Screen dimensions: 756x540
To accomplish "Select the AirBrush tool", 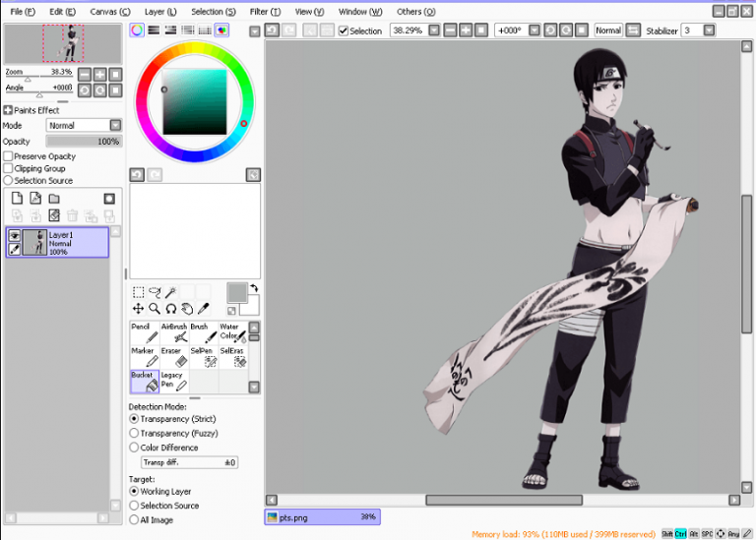I will [x=174, y=332].
